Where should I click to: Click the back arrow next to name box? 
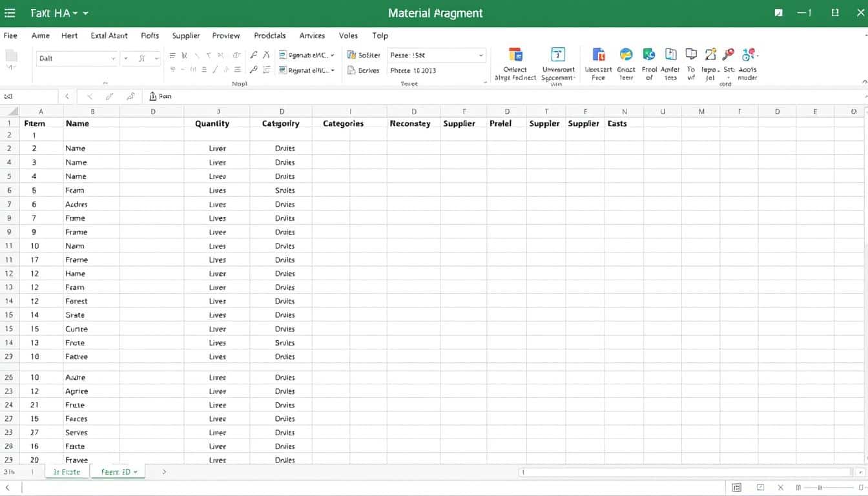tap(67, 96)
